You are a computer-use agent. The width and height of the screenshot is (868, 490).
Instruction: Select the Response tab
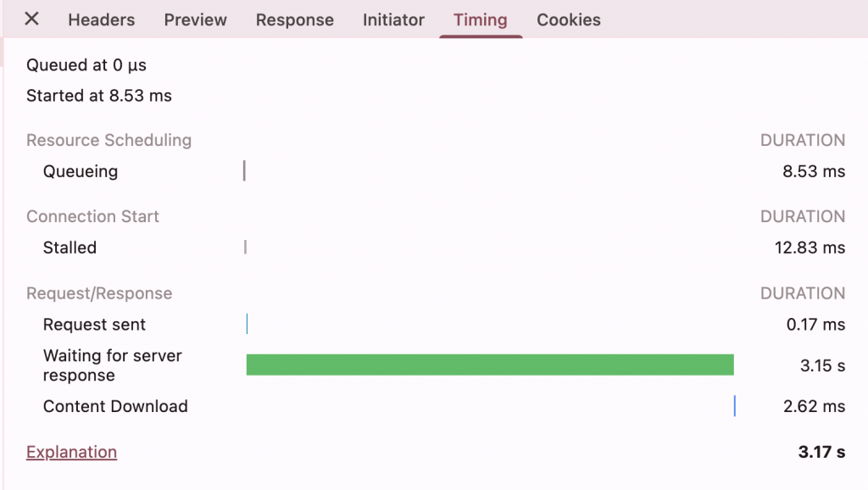294,20
